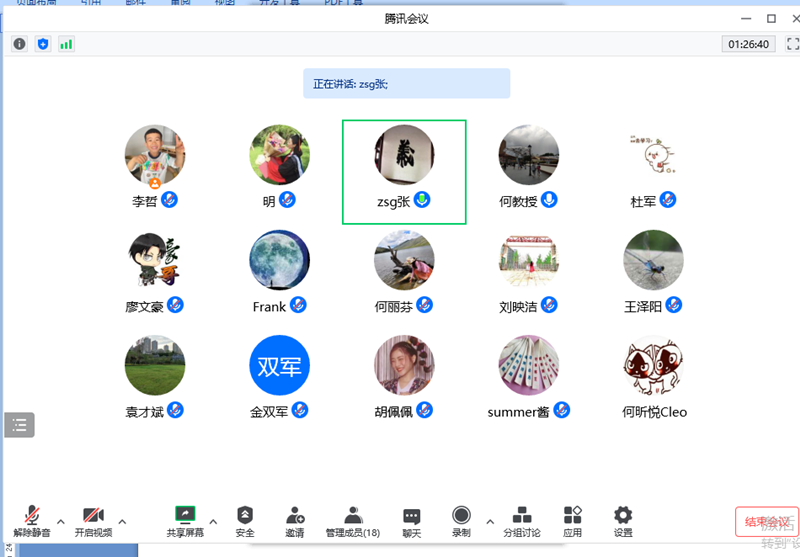
Task: Click the 结束会议 end meeting button
Action: (x=767, y=522)
